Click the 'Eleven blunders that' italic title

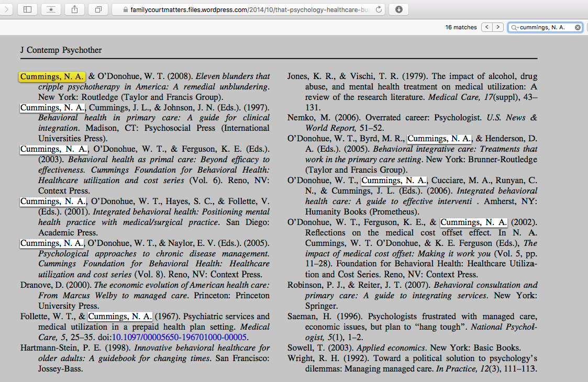click(233, 76)
